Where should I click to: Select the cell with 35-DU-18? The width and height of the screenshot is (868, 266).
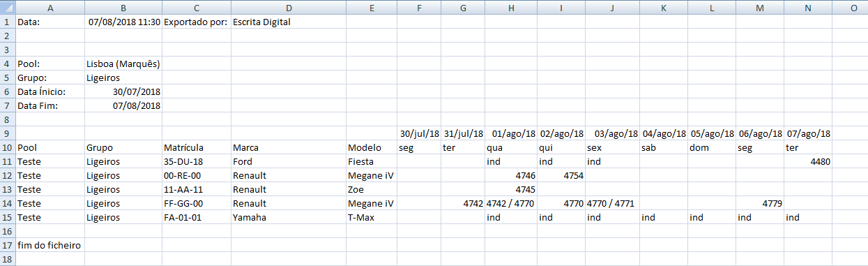pos(196,161)
